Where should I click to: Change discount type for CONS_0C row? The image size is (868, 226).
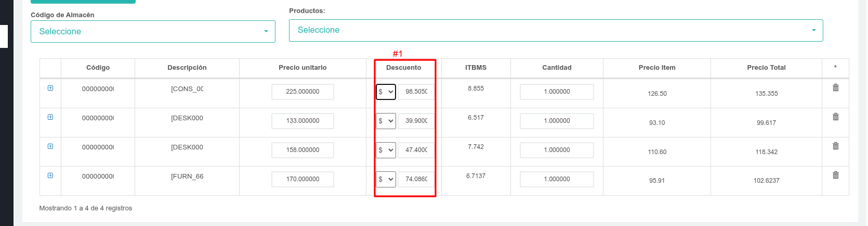point(386,92)
